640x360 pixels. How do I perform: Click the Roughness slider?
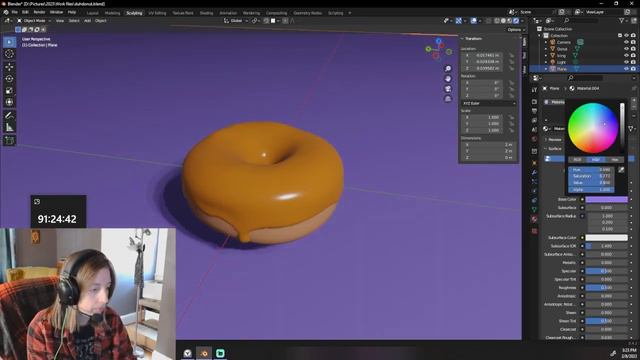pos(607,288)
